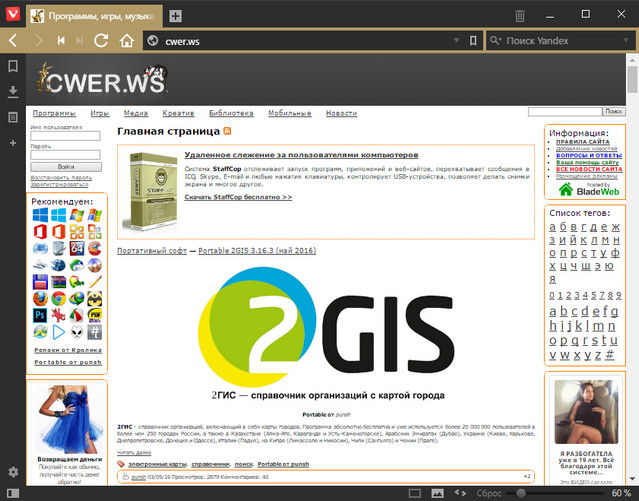
Task: Click the username input field
Action: 65,136
